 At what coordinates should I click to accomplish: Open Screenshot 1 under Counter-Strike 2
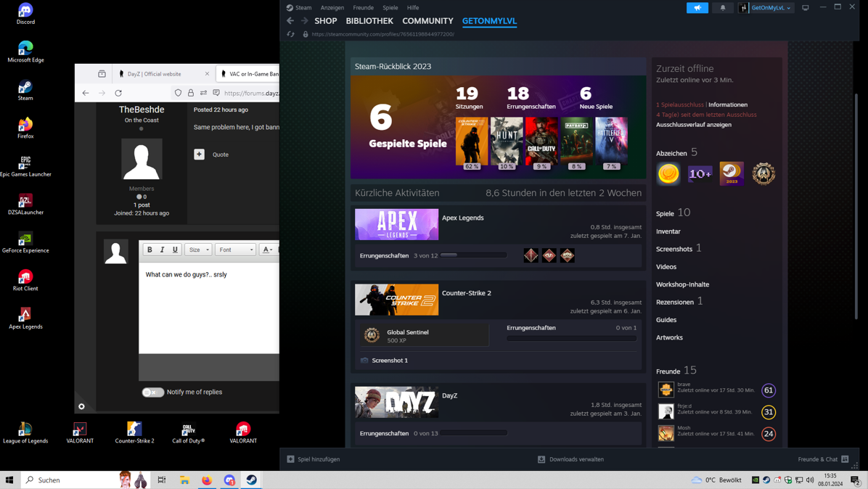[390, 360]
